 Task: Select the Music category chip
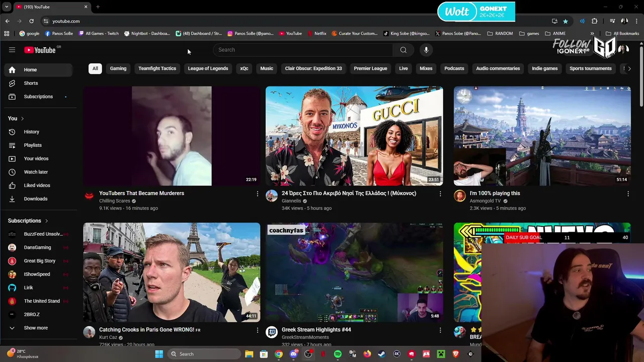(x=267, y=68)
